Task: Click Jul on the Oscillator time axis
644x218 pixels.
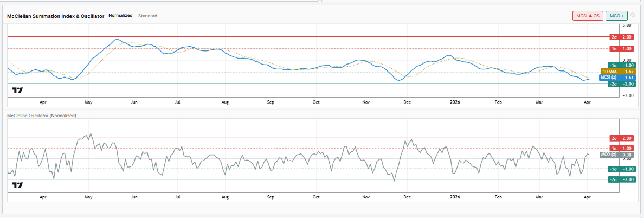Action: click(x=177, y=196)
